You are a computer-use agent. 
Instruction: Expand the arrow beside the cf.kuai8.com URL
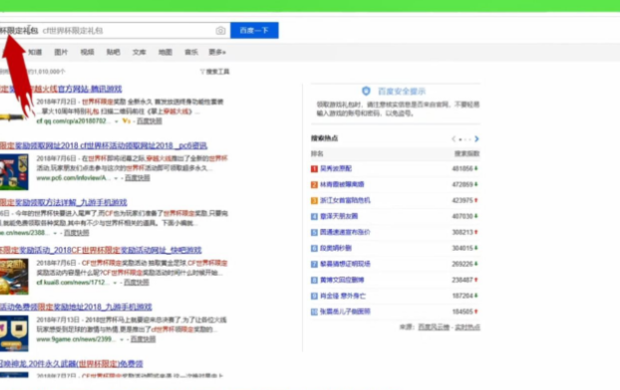click(115, 283)
